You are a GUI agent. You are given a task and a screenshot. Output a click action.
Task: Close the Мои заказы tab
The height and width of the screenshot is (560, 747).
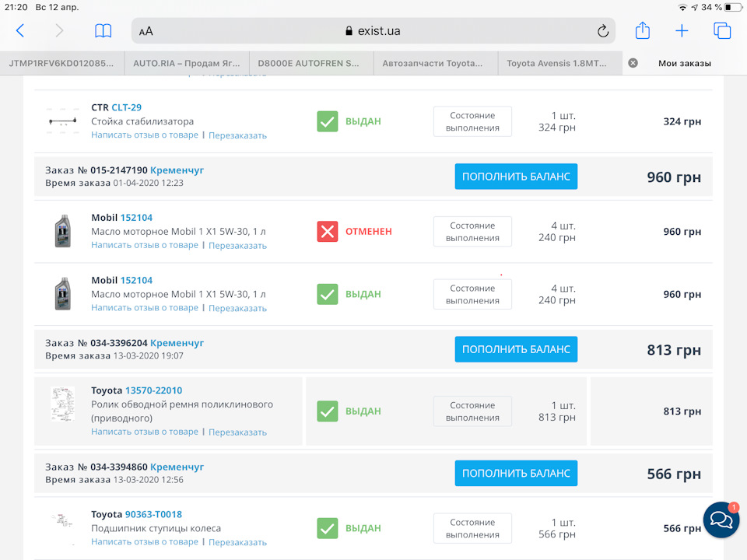(633, 63)
